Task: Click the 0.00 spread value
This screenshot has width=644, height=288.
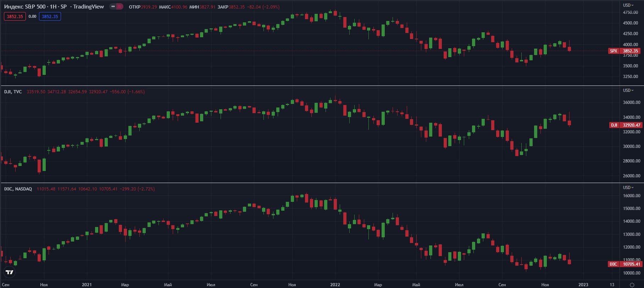Action: click(x=32, y=16)
